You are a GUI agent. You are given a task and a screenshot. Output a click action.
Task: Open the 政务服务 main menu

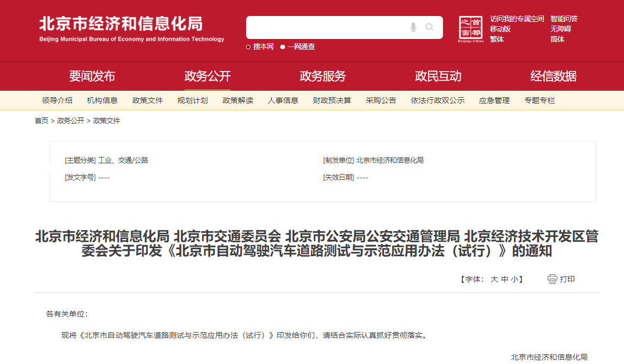pos(322,76)
